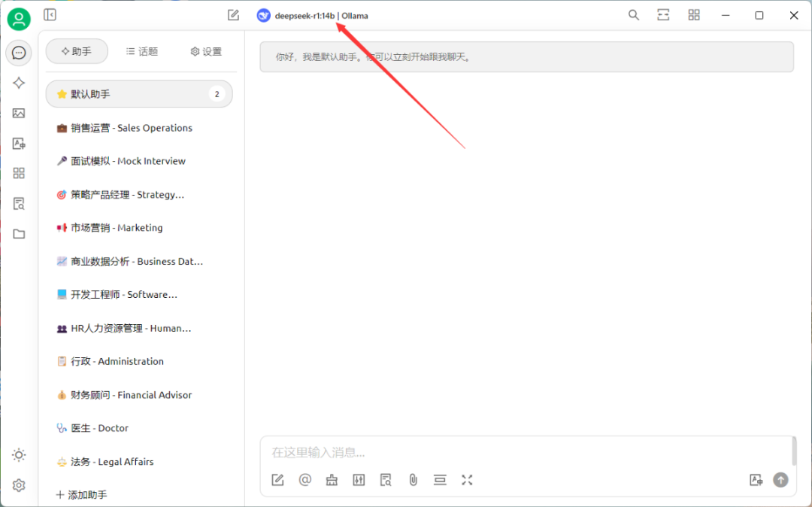Maximize the application window
Image resolution: width=812 pixels, height=507 pixels.
(x=759, y=16)
